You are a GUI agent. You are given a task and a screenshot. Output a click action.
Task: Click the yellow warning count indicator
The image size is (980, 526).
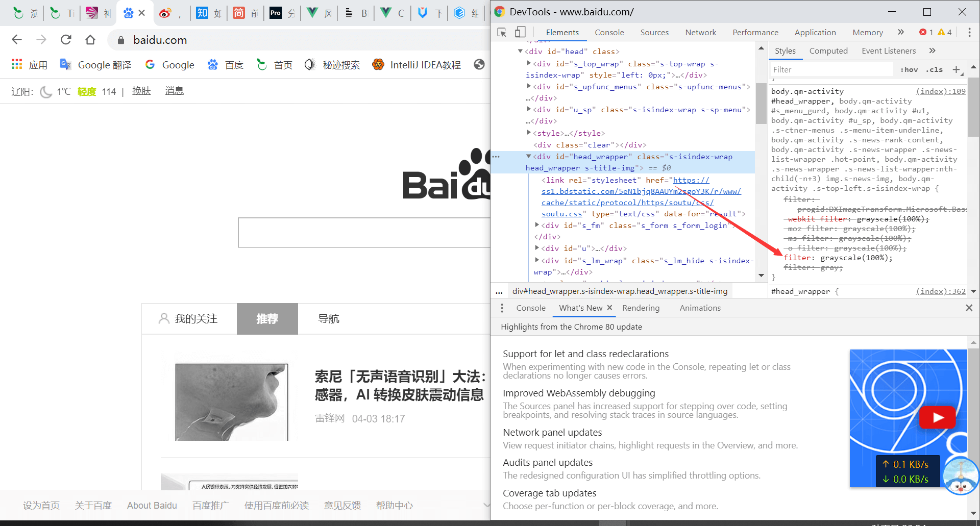pos(945,32)
